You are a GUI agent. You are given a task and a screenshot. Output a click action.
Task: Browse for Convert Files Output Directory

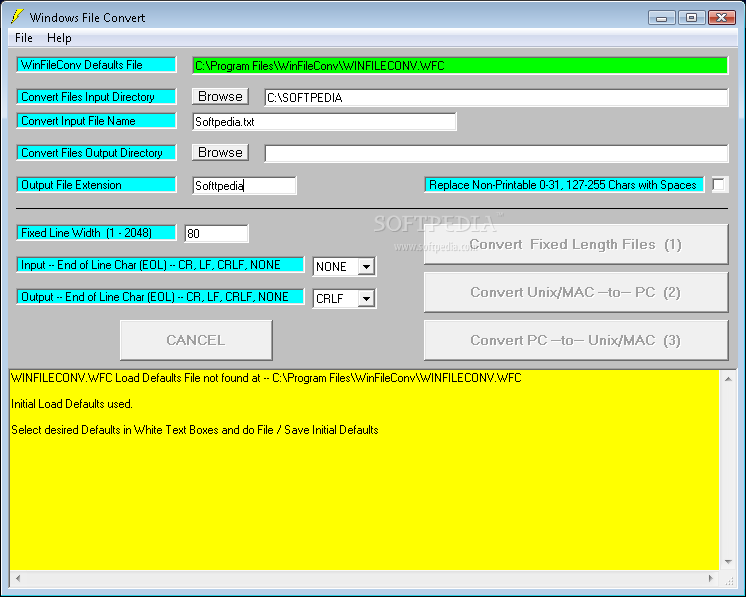[220, 152]
